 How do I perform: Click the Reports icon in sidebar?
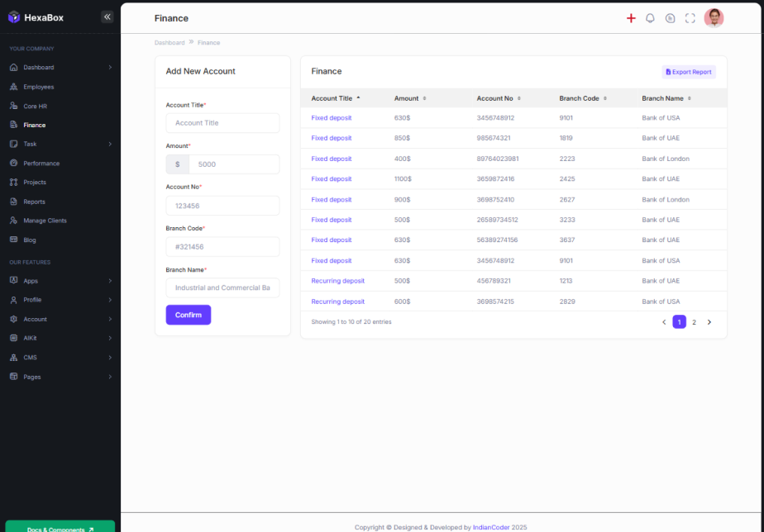pos(13,202)
